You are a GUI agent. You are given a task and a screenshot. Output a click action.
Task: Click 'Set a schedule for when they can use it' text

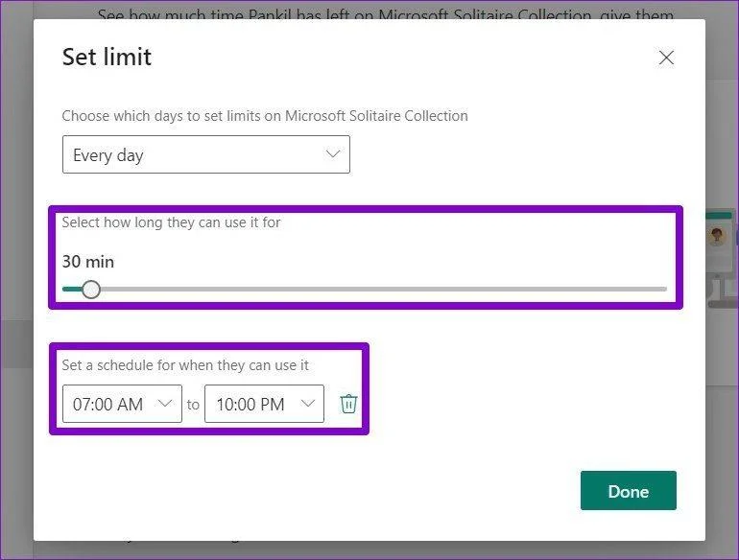185,365
